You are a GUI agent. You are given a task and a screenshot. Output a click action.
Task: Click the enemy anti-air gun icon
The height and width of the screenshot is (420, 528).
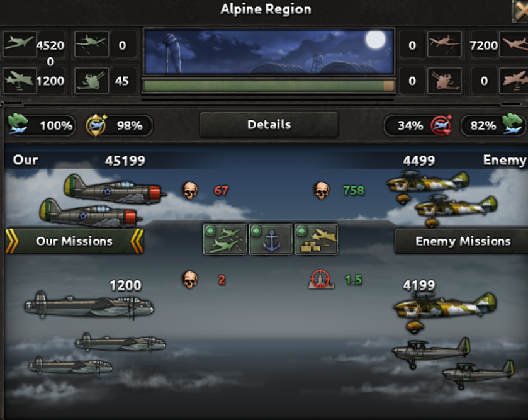[x=444, y=81]
